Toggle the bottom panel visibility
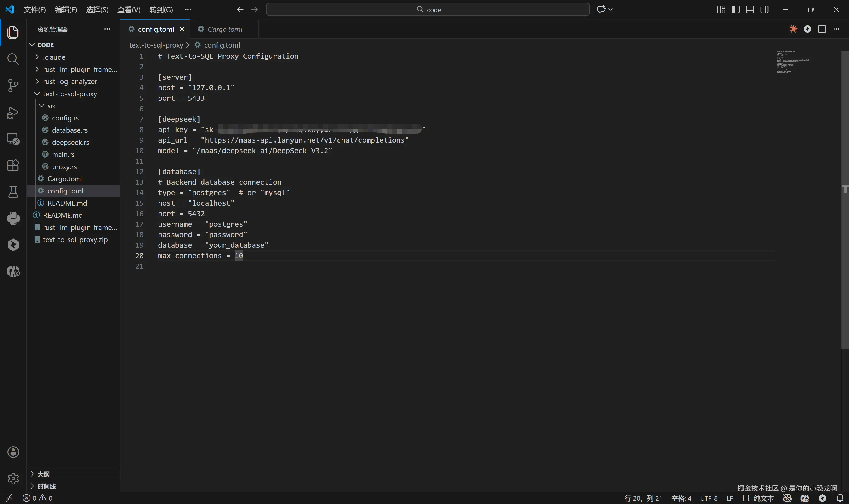 coord(750,9)
